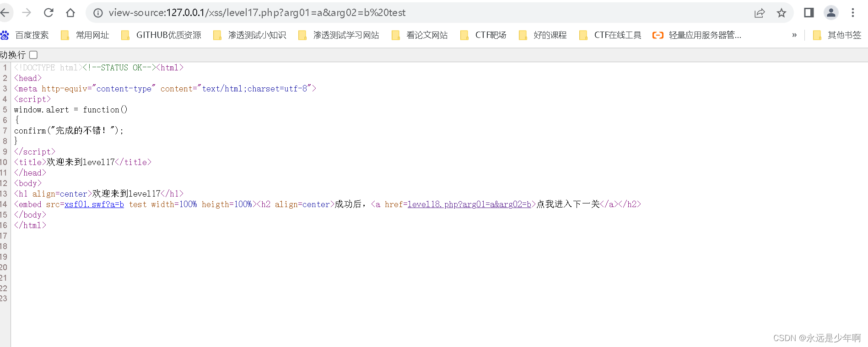Viewport: 868px width, 347px height.
Task: Open the 看论文网站 bookmark folder
Action: point(420,35)
